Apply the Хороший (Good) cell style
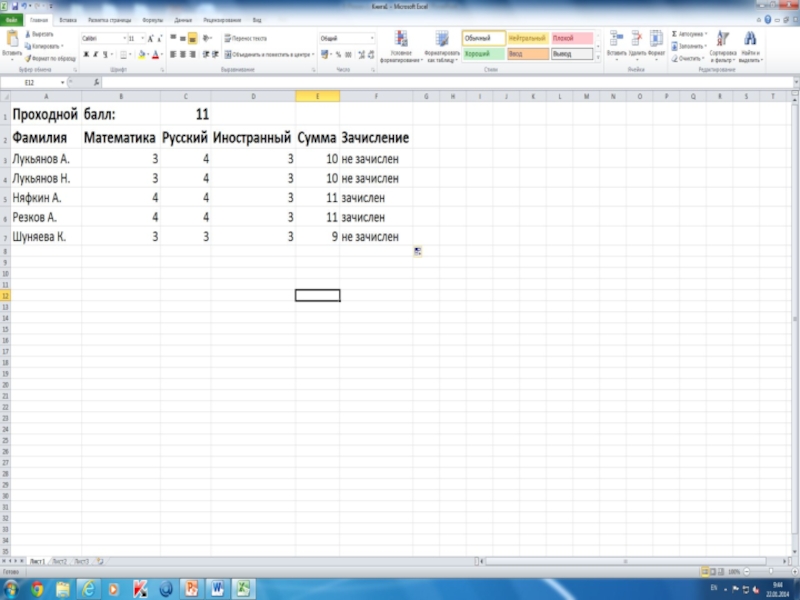 click(484, 54)
